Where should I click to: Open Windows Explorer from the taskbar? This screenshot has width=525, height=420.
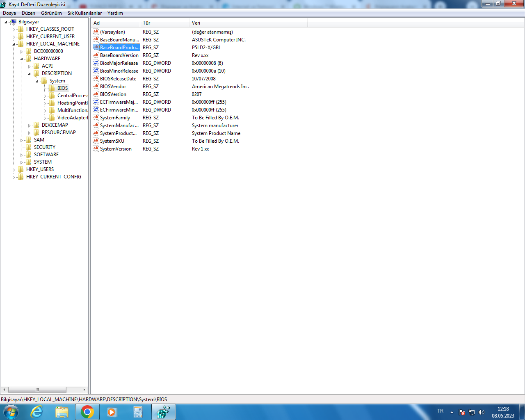[x=62, y=412]
